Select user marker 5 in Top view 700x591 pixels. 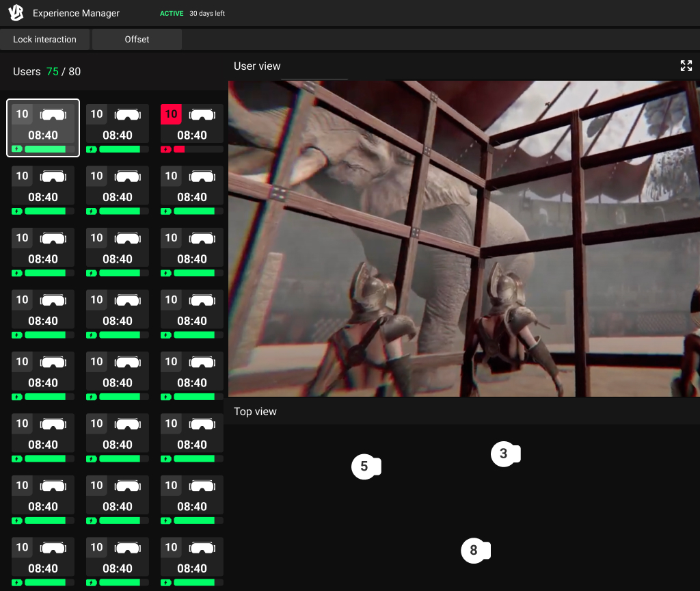(x=365, y=467)
